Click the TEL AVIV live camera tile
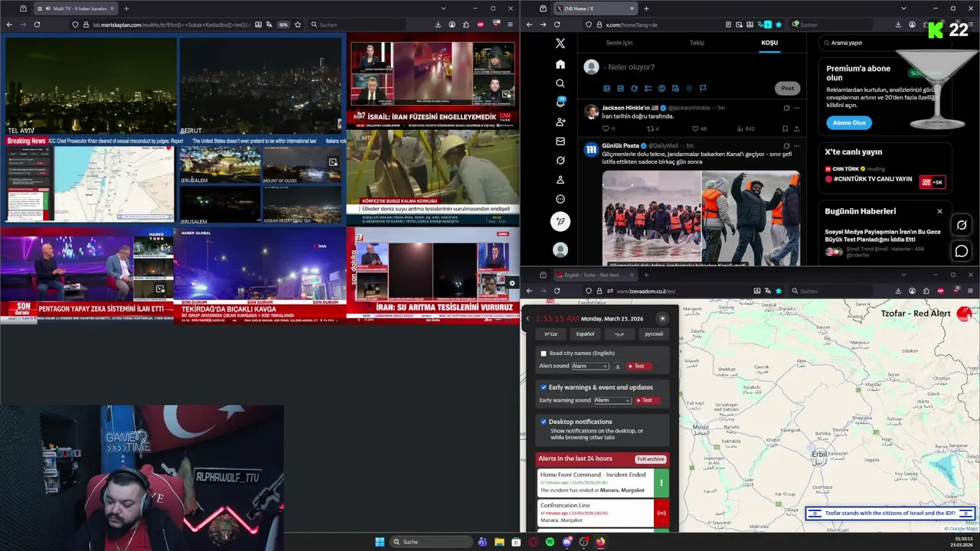This screenshot has height=551, width=980. (90, 86)
